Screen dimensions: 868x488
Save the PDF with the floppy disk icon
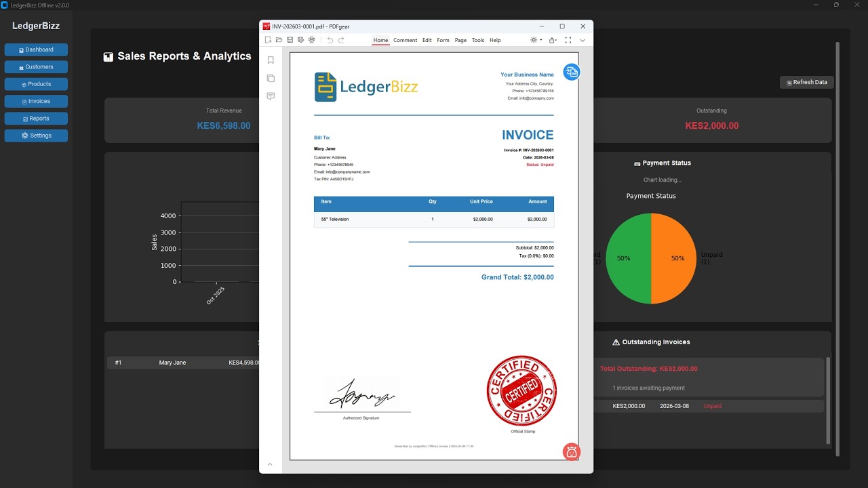point(290,40)
